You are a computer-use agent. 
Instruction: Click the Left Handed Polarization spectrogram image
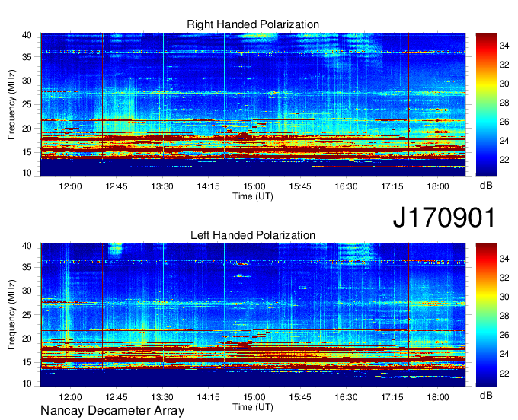pyautogui.click(x=253, y=315)
